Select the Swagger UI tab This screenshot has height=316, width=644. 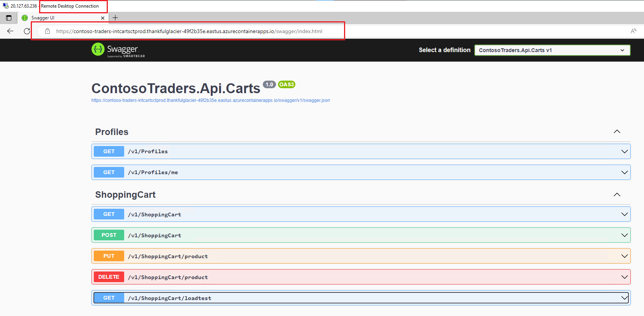pyautogui.click(x=63, y=18)
